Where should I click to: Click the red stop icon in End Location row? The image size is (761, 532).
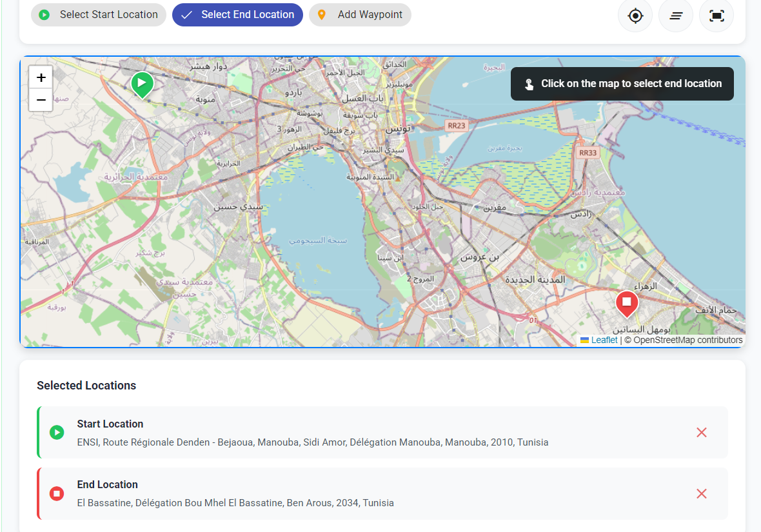click(57, 493)
